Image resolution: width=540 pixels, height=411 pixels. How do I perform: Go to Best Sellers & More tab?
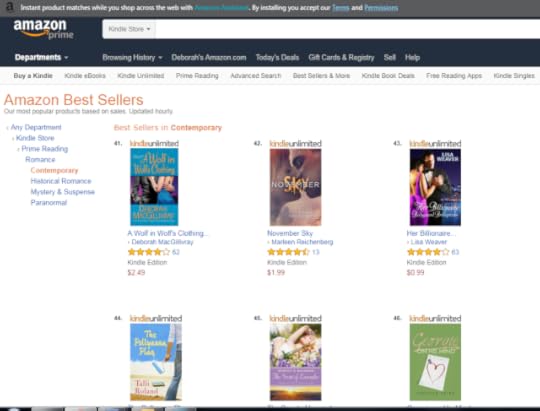[321, 76]
